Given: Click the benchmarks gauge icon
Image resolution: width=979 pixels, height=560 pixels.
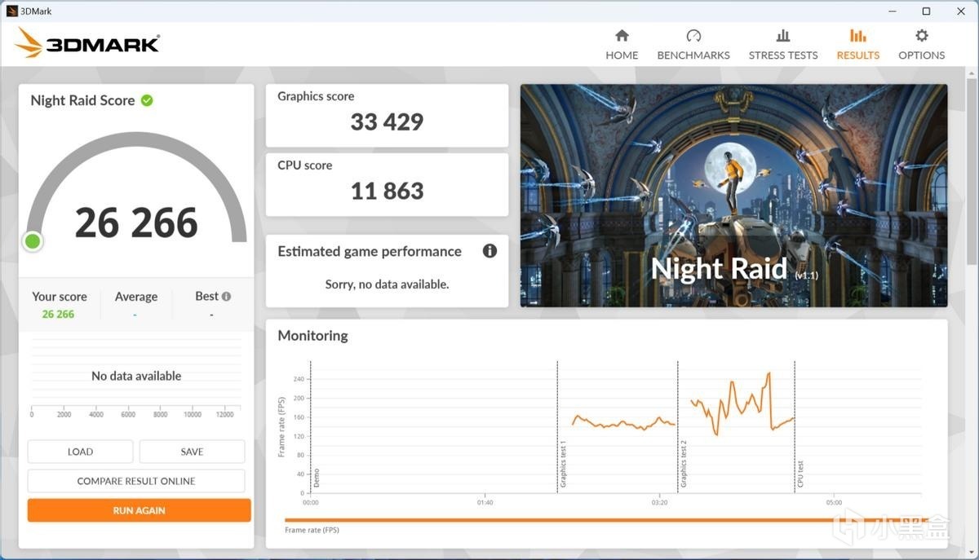Looking at the screenshot, I should pyautogui.click(x=693, y=36).
